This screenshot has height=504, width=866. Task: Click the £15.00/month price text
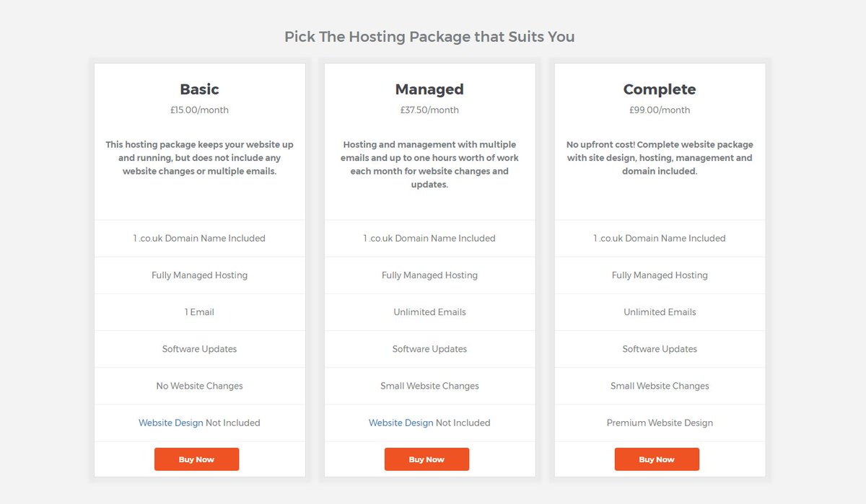(200, 110)
